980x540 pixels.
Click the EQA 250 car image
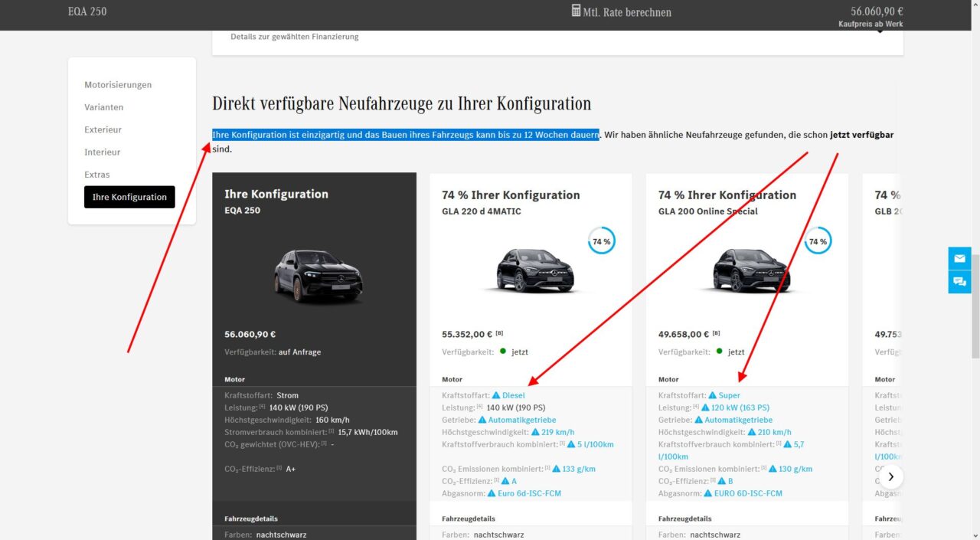(318, 276)
